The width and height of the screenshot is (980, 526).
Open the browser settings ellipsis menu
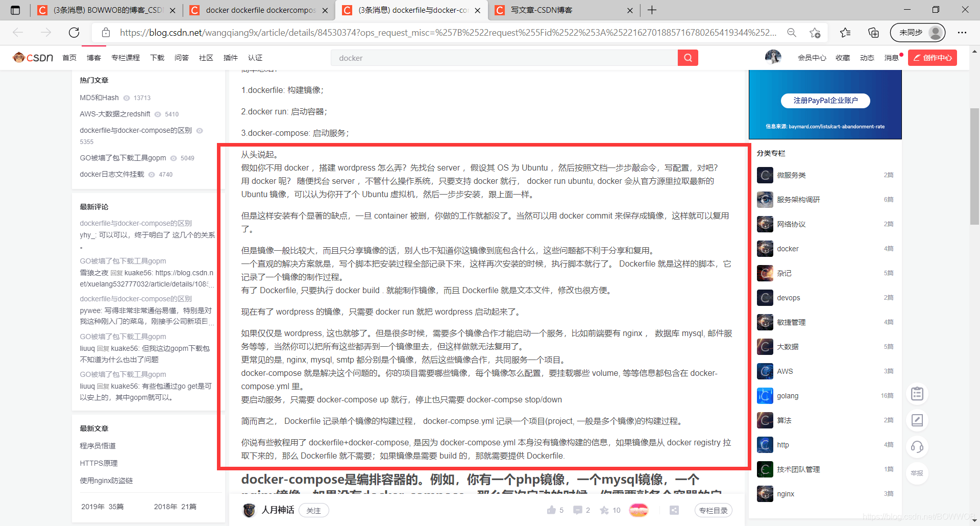pos(962,32)
